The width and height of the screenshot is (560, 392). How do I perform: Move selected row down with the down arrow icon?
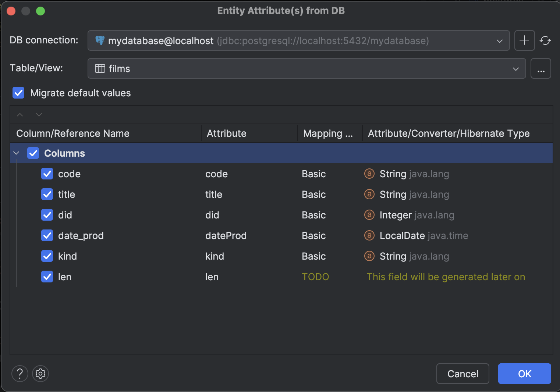(39, 115)
